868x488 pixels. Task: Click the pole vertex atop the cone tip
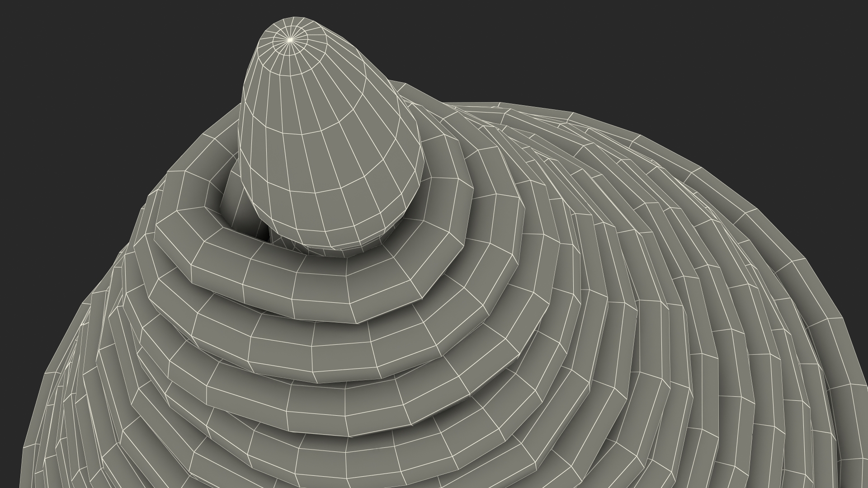point(290,40)
